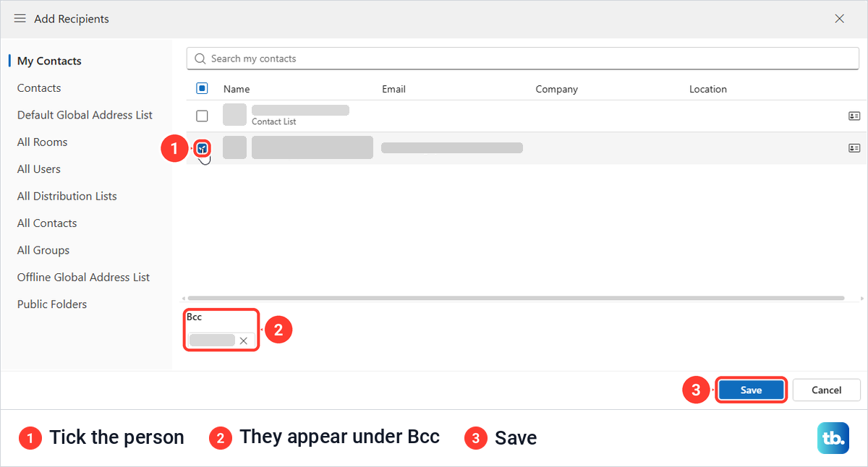Viewport: 868px width, 467px height.
Task: Open the Contacts folder
Action: (39, 88)
